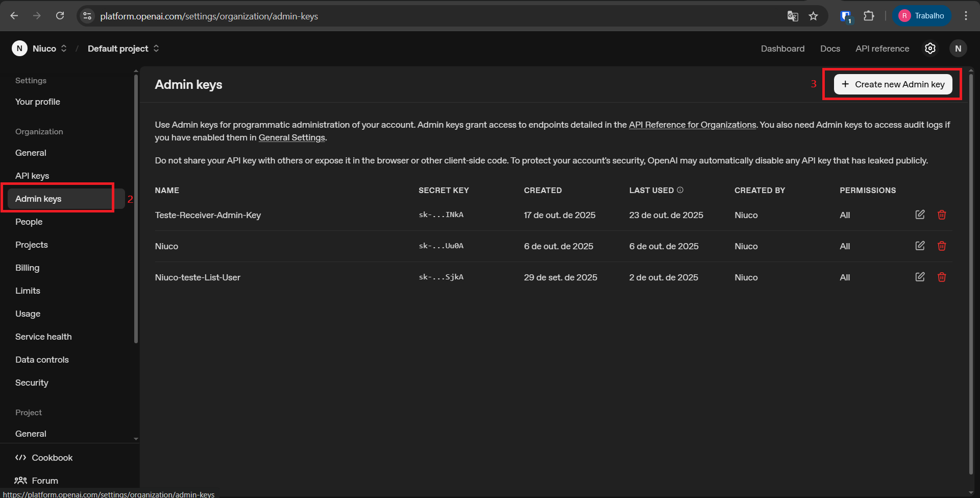Open the browser extensions puzzle icon
This screenshot has width=980, height=498.
(869, 16)
